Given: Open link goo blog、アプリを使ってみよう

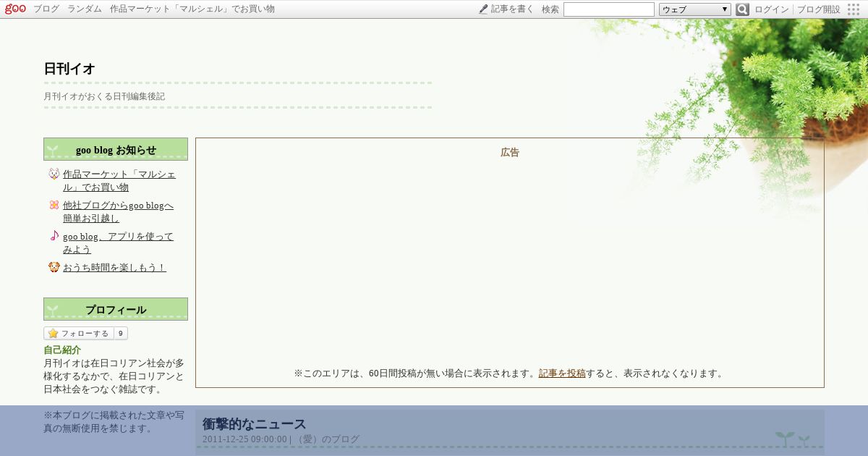Looking at the screenshot, I should [119, 243].
